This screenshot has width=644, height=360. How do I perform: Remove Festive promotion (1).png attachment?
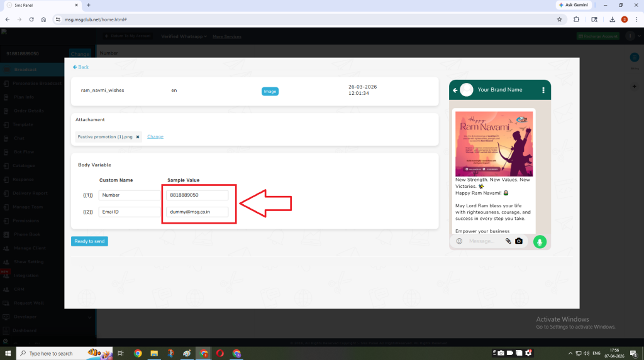138,136
